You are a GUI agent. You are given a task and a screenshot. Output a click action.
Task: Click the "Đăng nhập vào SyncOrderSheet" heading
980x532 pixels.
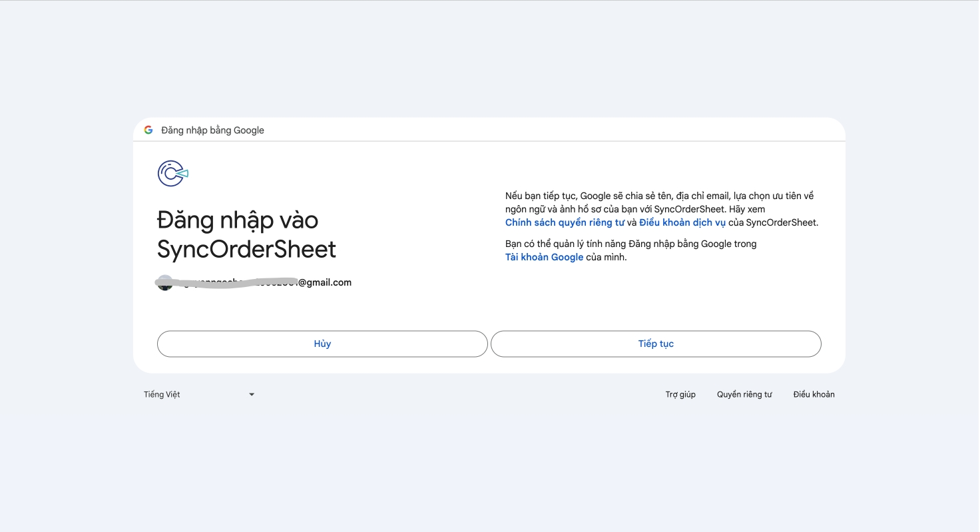coord(246,234)
